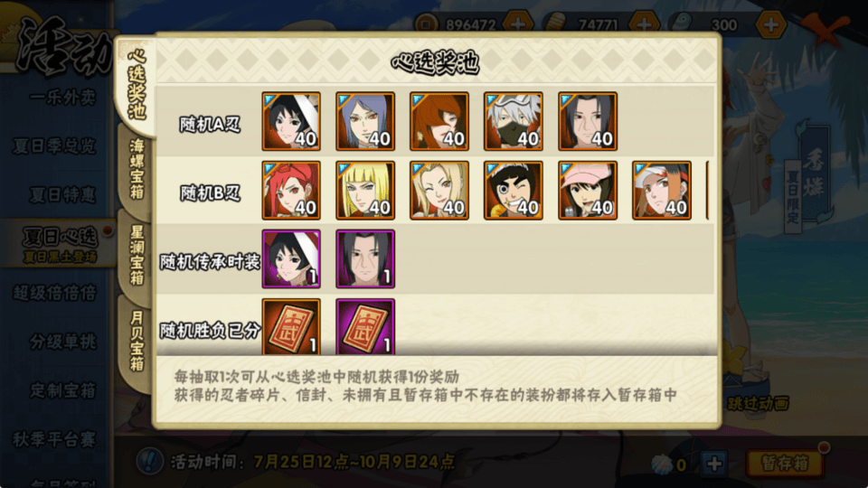Select 定制宝箱 in the activity list
Viewport: 868px width, 488px height.
(62, 390)
